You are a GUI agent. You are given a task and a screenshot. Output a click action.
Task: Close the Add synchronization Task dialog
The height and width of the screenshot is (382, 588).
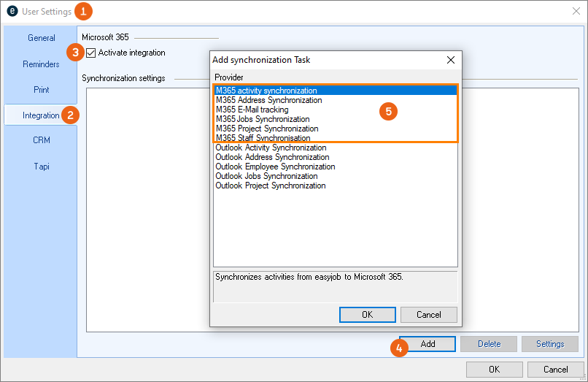pos(450,60)
